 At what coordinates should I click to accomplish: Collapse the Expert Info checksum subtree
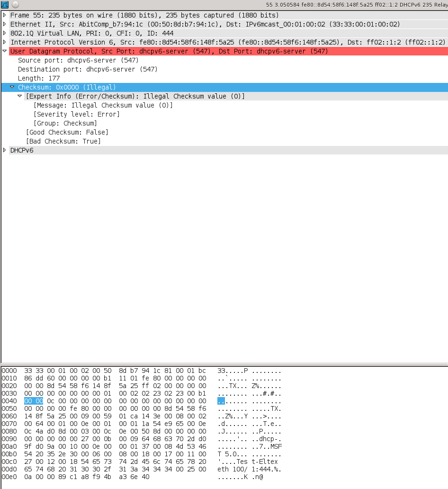(19, 96)
